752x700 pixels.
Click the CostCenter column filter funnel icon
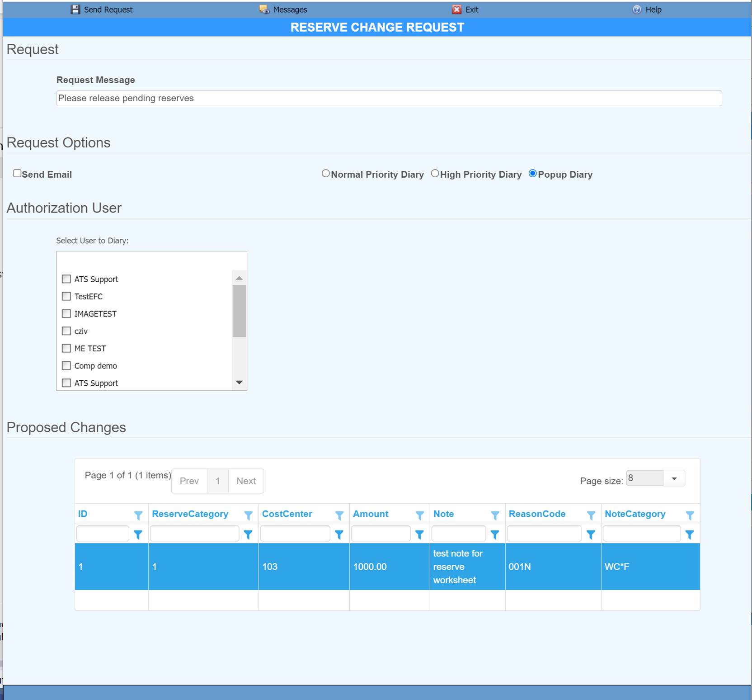(340, 515)
